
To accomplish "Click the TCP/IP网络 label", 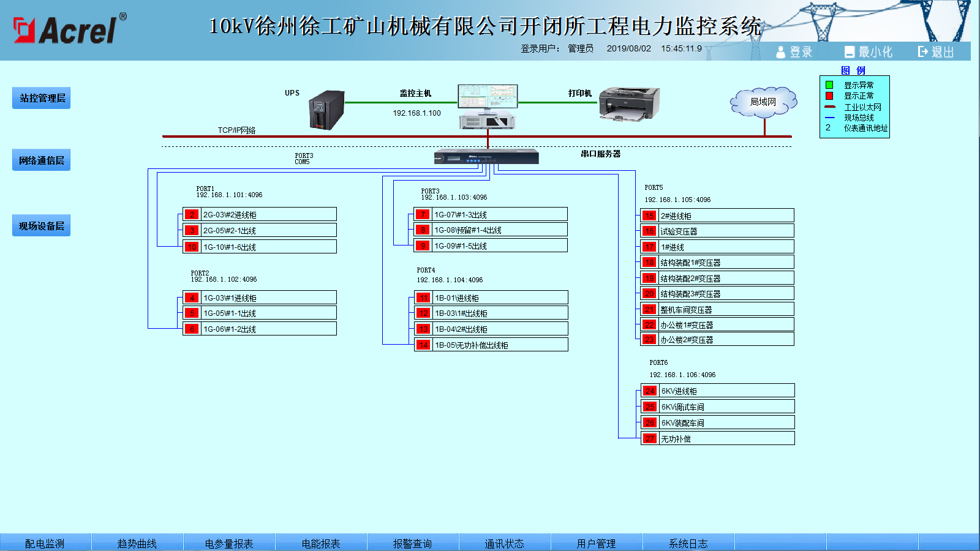I will 237,130.
